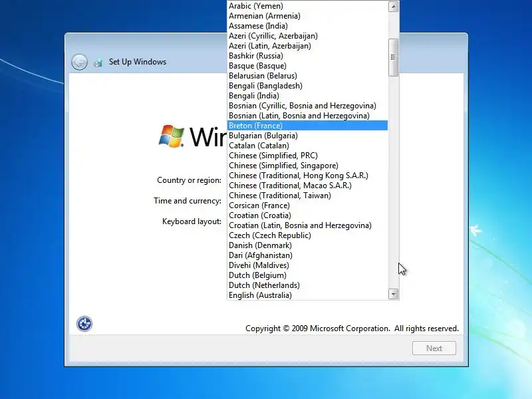Image resolution: width=532 pixels, height=399 pixels.
Task: Select Croatian (Croatia)
Action: (x=307, y=215)
